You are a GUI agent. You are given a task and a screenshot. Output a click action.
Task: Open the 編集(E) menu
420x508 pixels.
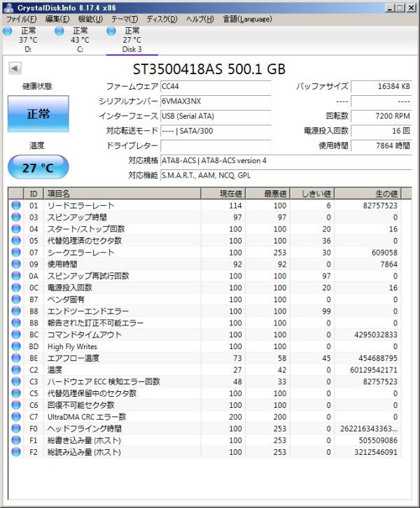[x=57, y=19]
